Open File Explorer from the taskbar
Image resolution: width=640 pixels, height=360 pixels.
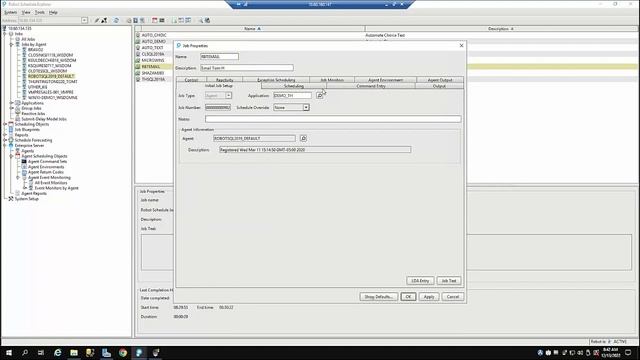[74, 353]
